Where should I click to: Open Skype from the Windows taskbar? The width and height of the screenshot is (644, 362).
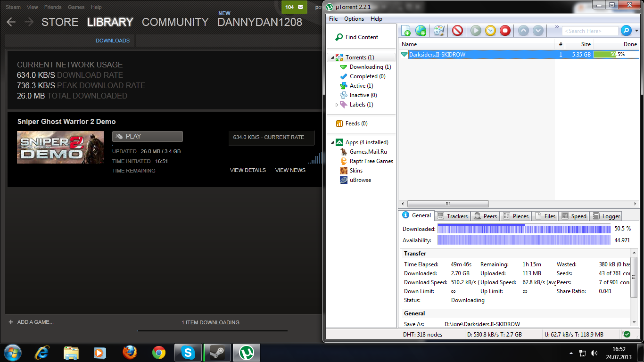(189, 353)
